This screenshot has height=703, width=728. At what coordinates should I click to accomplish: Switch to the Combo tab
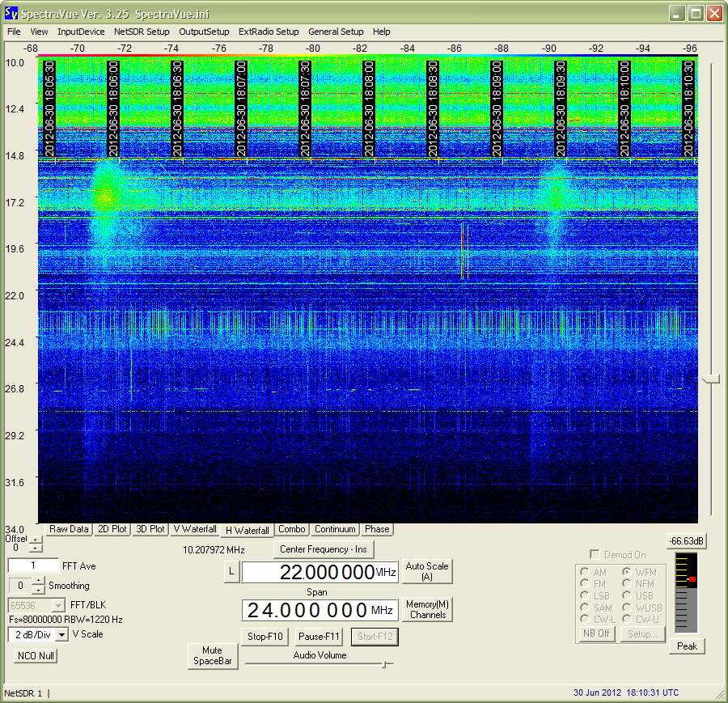pyautogui.click(x=291, y=529)
